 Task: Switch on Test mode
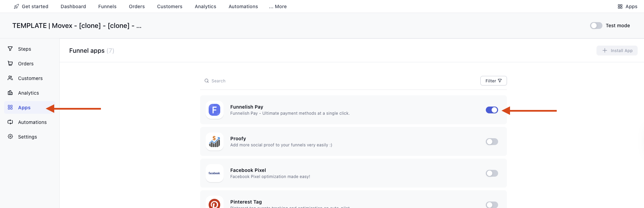tap(596, 26)
